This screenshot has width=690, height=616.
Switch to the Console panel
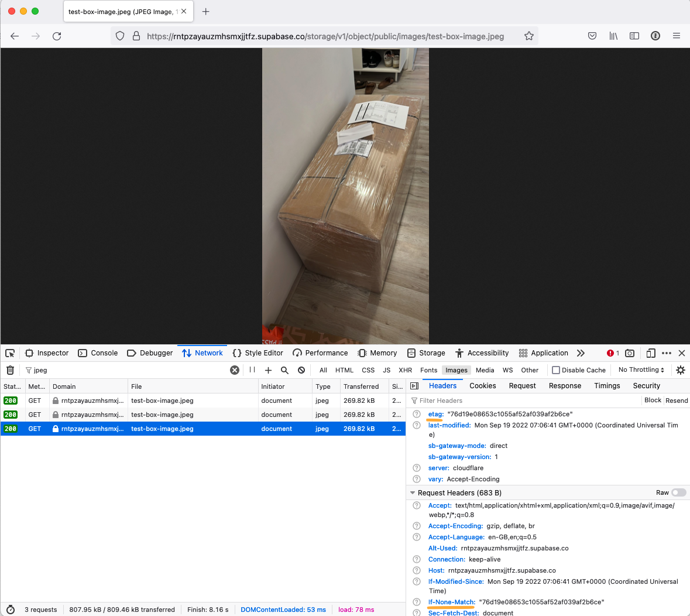98,353
